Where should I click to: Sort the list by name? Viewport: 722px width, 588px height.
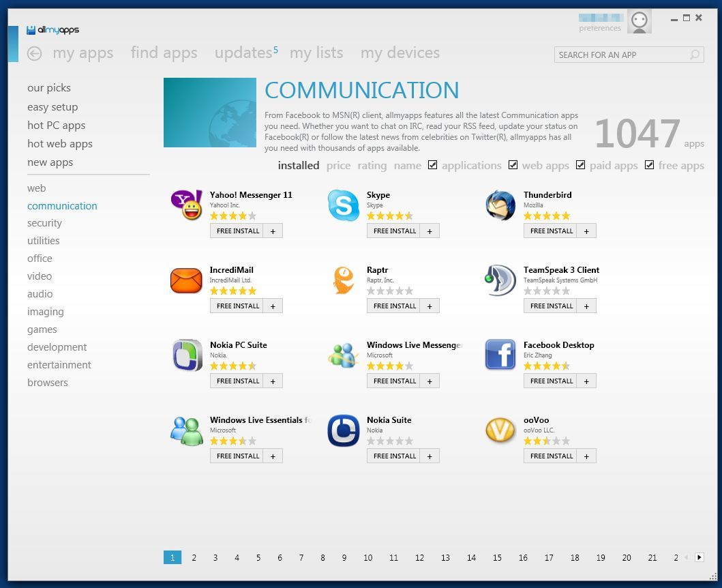[408, 166]
